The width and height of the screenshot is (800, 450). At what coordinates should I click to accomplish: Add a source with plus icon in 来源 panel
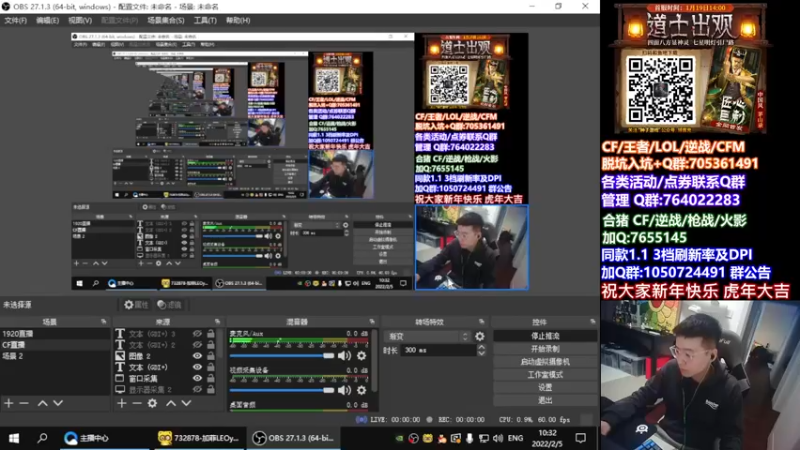[121, 403]
